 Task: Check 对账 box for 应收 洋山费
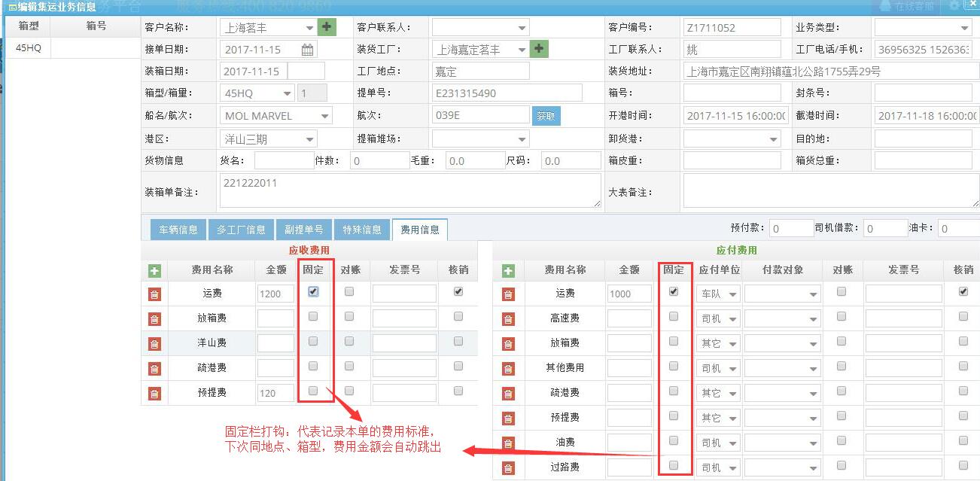point(348,342)
